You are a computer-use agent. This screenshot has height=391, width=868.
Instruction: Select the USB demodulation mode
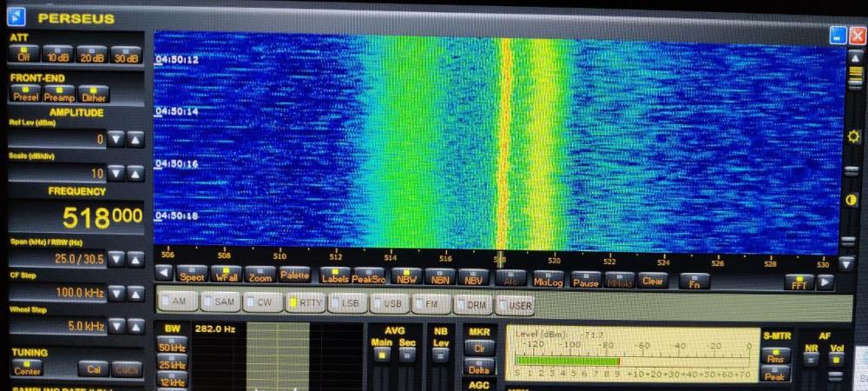[389, 304]
